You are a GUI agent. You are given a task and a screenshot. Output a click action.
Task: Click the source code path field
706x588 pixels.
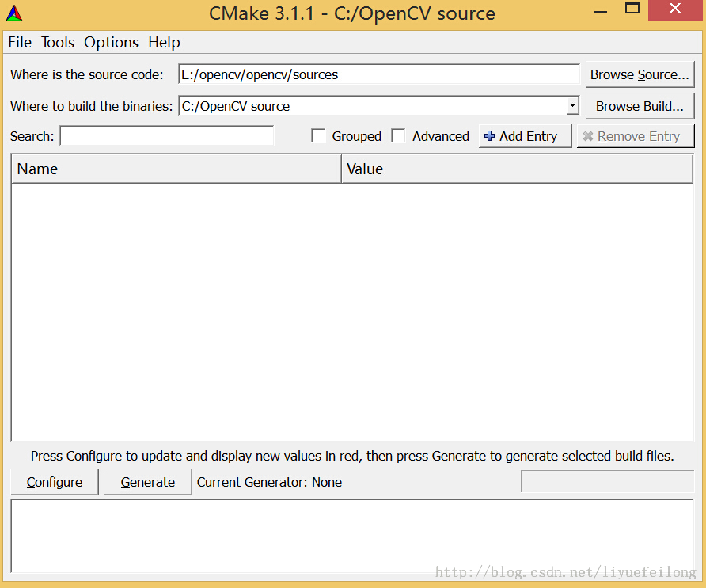coord(379,74)
